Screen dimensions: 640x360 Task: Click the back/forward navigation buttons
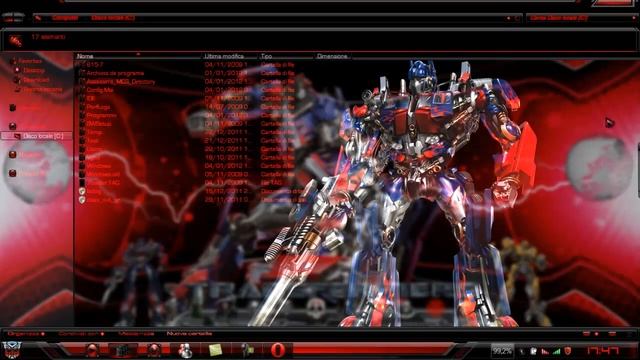[13, 18]
